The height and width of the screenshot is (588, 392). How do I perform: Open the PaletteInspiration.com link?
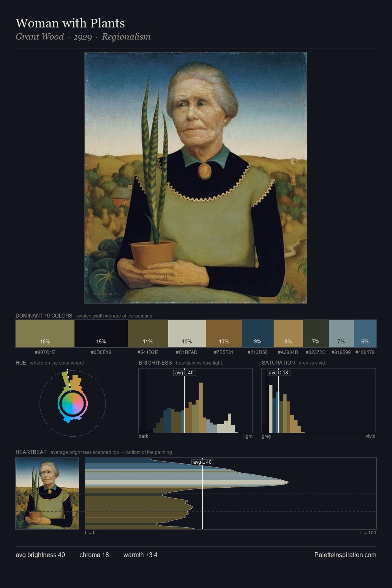345,555
